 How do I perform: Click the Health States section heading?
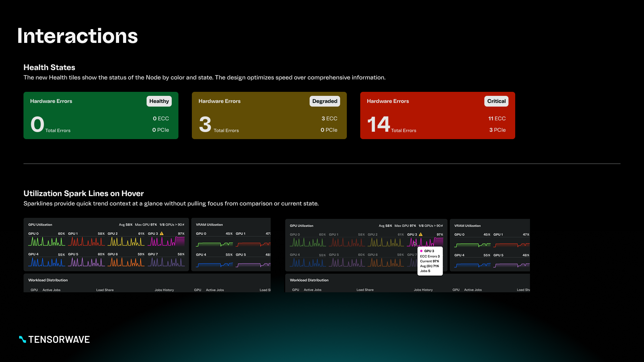pos(49,67)
